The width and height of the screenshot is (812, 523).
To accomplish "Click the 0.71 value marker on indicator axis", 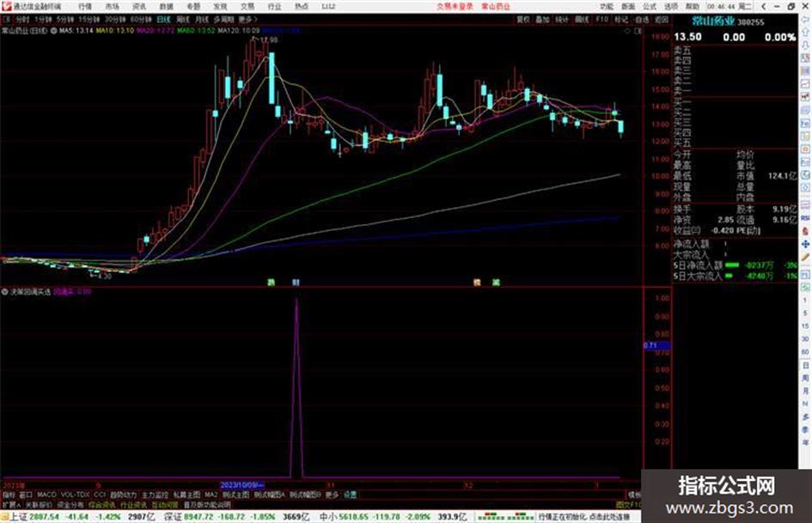I will pos(656,345).
